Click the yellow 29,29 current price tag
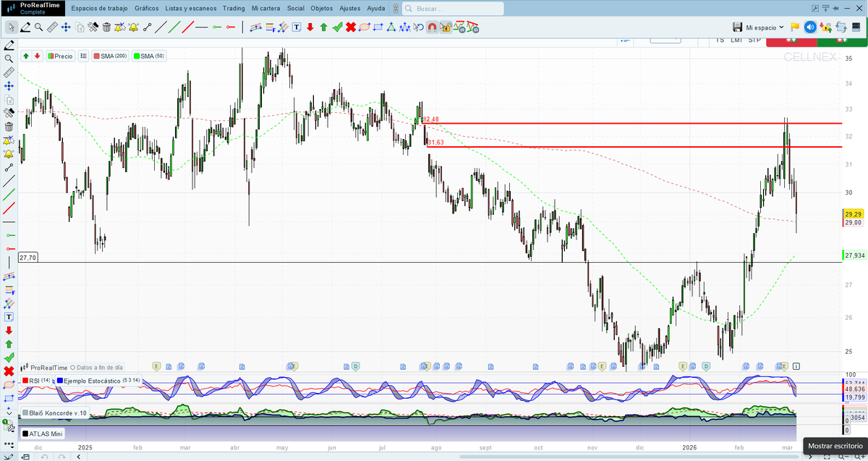The width and height of the screenshot is (868, 461). coord(853,214)
